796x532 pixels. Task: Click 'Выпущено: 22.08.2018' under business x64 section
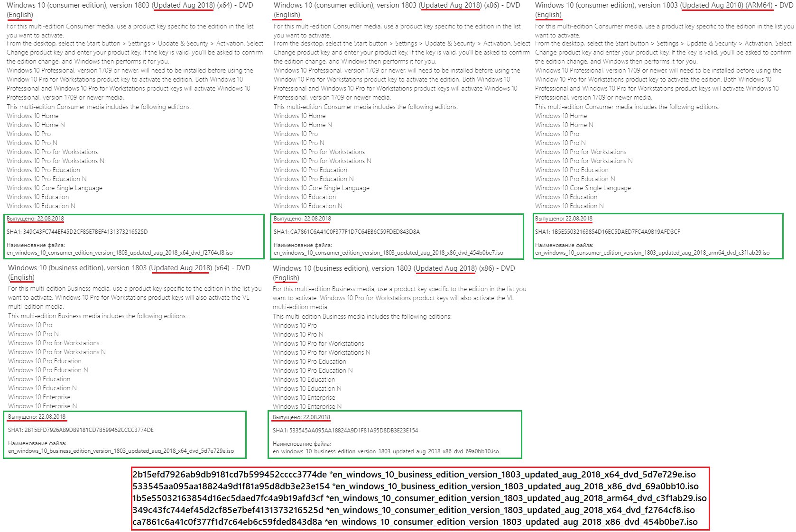point(37,417)
